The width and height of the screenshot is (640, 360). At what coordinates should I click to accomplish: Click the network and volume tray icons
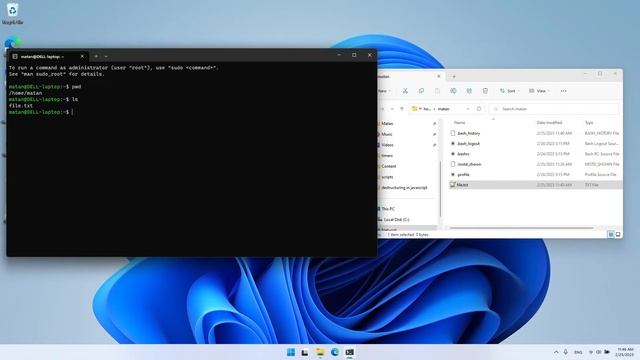pos(599,352)
